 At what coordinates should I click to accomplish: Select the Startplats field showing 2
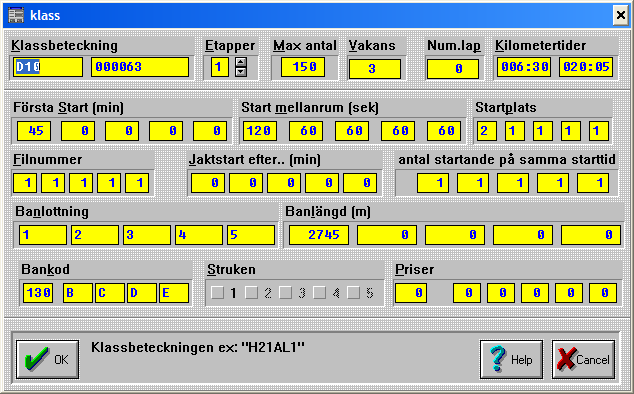pyautogui.click(x=486, y=131)
